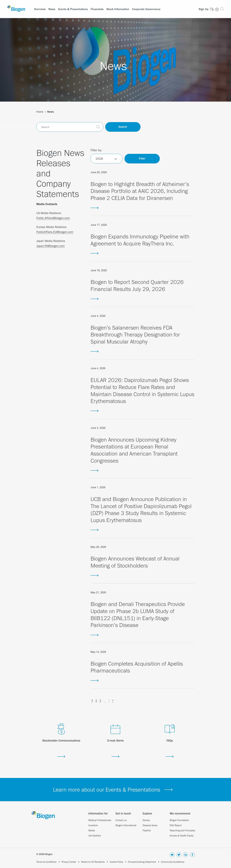Open the Financials menu item
This screenshot has height=868, width=231.
click(97, 9)
